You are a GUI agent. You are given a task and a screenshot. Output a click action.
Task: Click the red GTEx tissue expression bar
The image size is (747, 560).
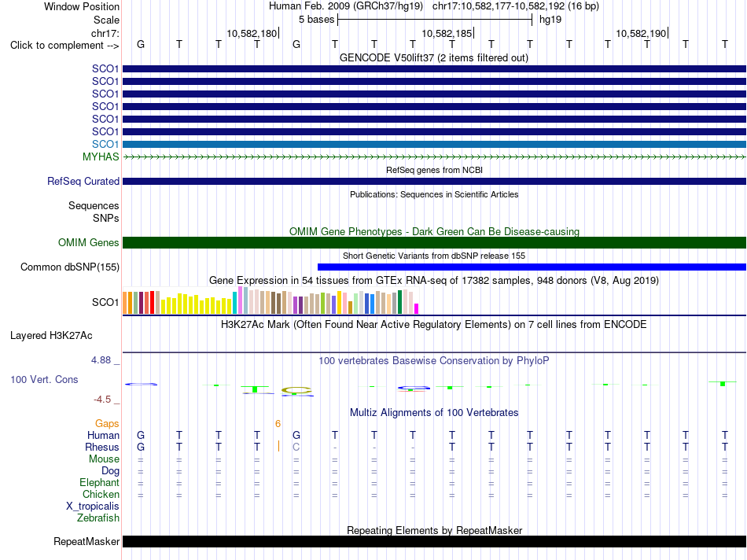pos(152,302)
